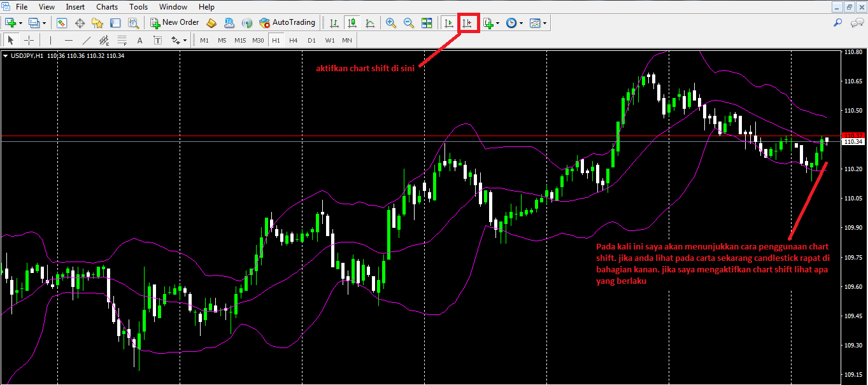Open the Insert menu
The height and width of the screenshot is (385, 868).
click(x=76, y=7)
